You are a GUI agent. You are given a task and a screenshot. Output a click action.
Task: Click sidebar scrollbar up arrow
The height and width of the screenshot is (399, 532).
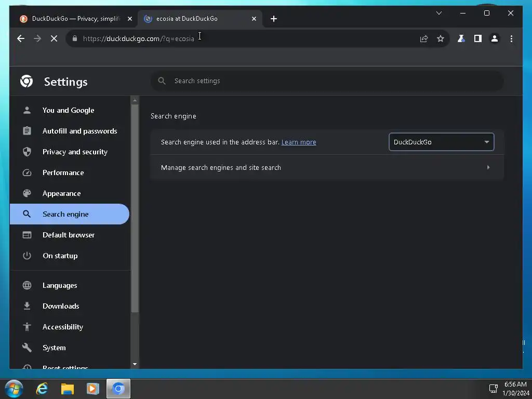(135, 100)
